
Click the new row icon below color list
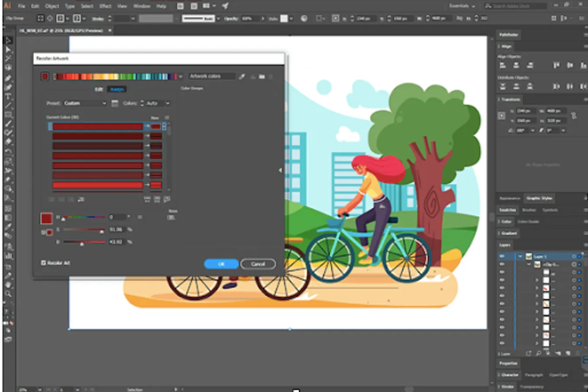pos(81,199)
